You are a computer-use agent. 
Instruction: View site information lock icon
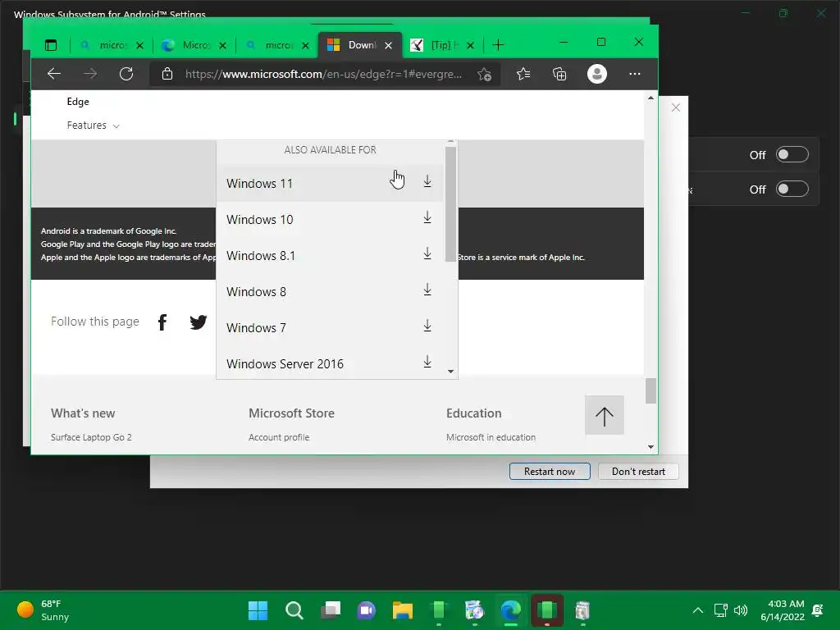(x=167, y=74)
